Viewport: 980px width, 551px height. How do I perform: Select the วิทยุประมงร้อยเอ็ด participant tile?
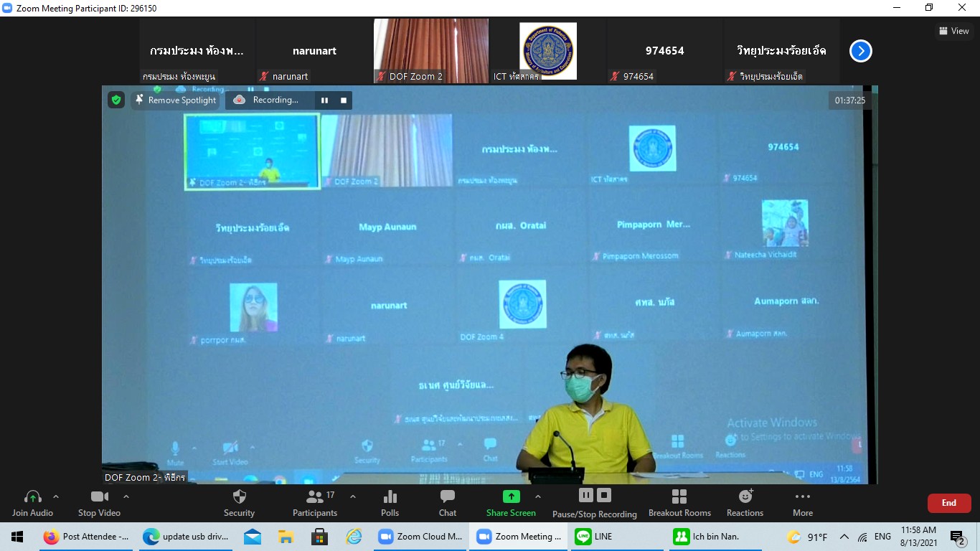782,51
